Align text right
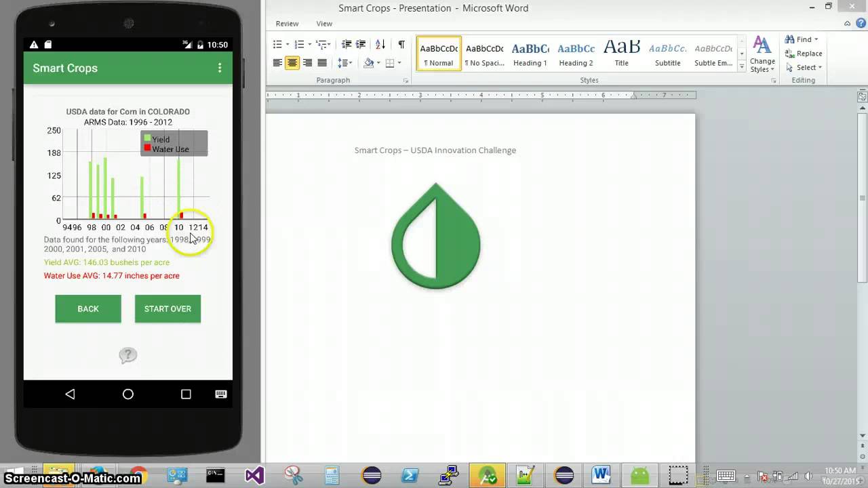This screenshot has width=868, height=488. (x=307, y=63)
